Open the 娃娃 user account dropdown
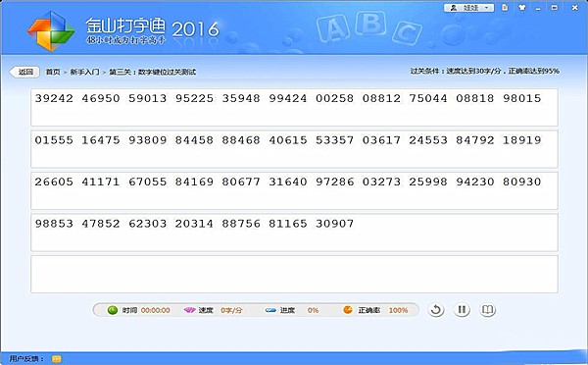Screen dimensions: 588x365 pyautogui.click(x=468, y=8)
